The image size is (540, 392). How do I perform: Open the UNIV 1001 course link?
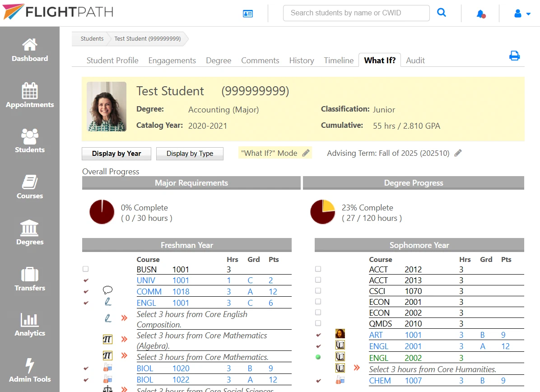(163, 280)
